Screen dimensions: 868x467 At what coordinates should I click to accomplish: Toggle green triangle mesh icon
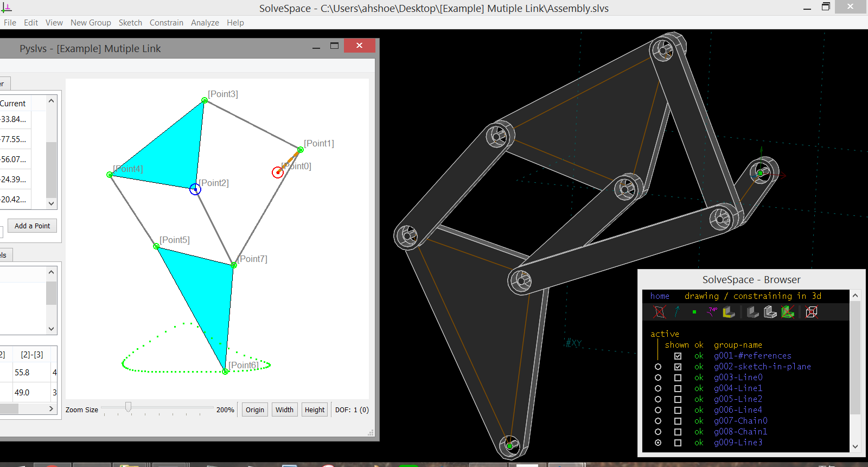[788, 312]
